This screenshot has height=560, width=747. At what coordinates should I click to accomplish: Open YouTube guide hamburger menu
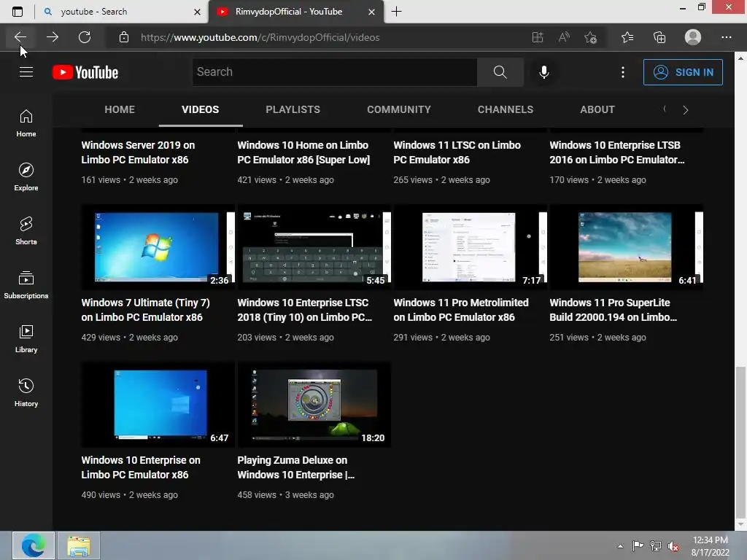(26, 72)
